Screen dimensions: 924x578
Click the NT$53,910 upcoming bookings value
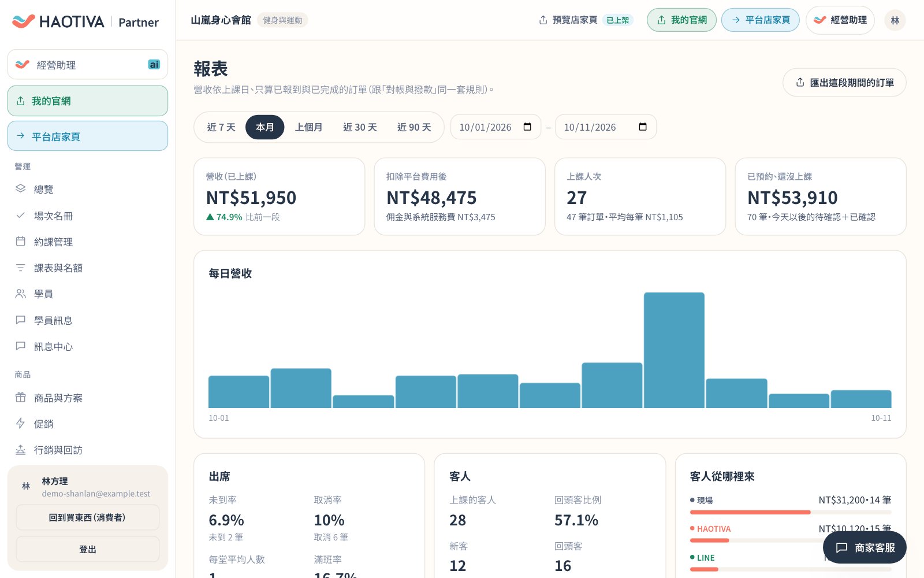pos(792,198)
